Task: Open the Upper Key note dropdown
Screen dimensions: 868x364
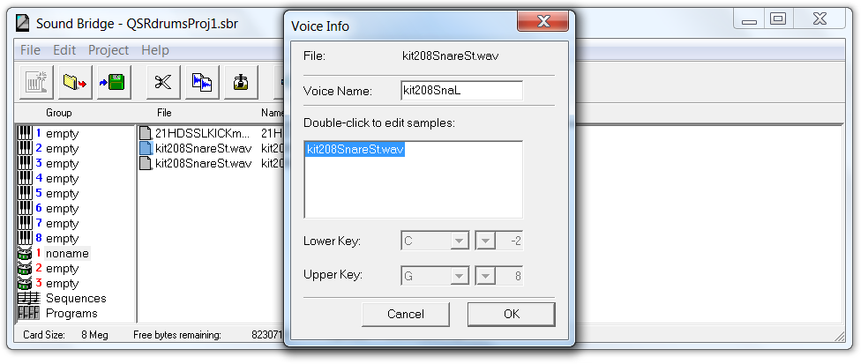Action: tap(460, 276)
